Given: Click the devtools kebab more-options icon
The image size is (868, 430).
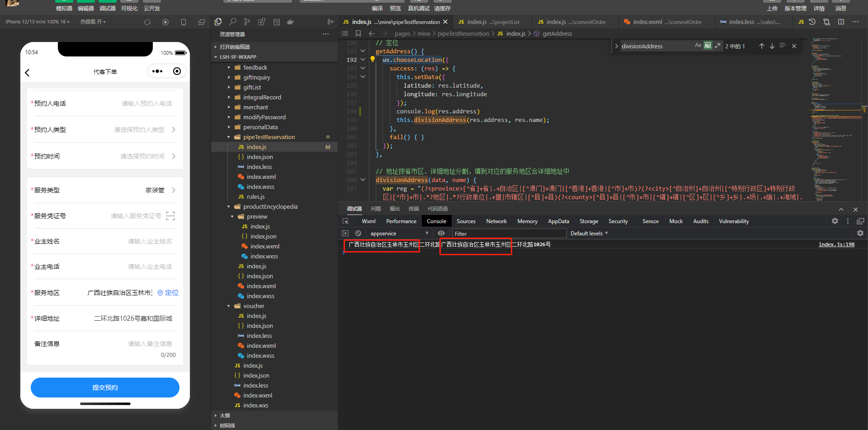Looking at the screenshot, I should tap(848, 221).
